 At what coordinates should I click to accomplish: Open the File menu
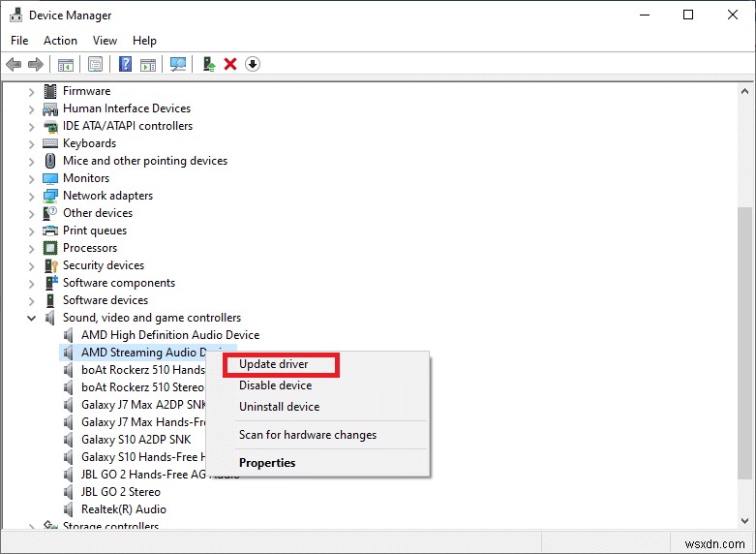tap(19, 41)
